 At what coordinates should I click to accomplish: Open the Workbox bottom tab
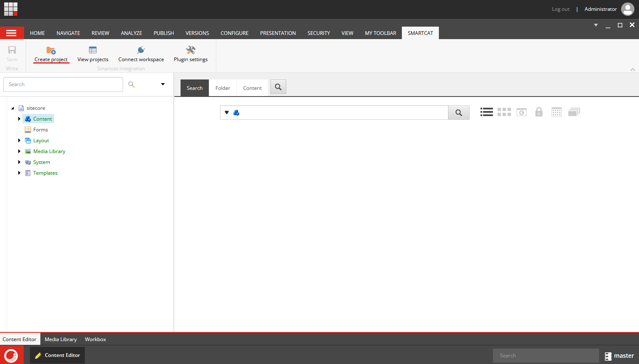tap(96, 339)
